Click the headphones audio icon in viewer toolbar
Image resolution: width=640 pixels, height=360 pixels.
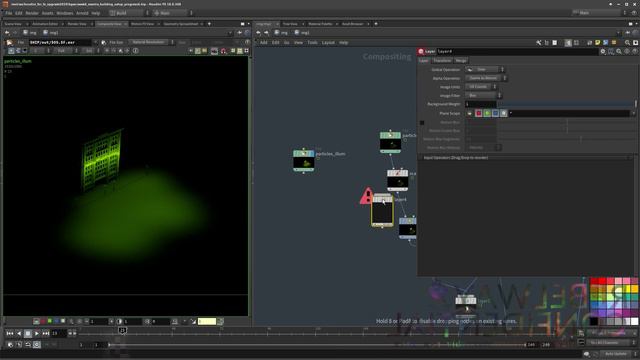[223, 51]
